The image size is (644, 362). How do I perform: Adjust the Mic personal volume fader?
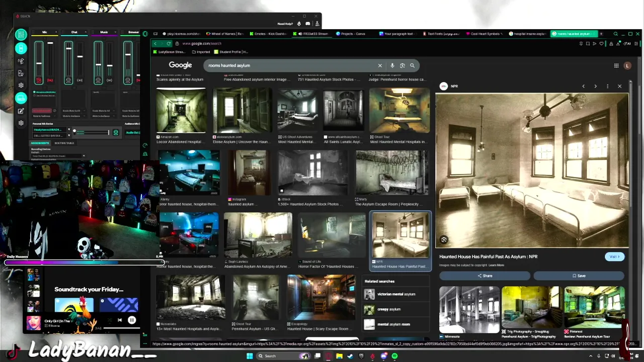click(39, 63)
